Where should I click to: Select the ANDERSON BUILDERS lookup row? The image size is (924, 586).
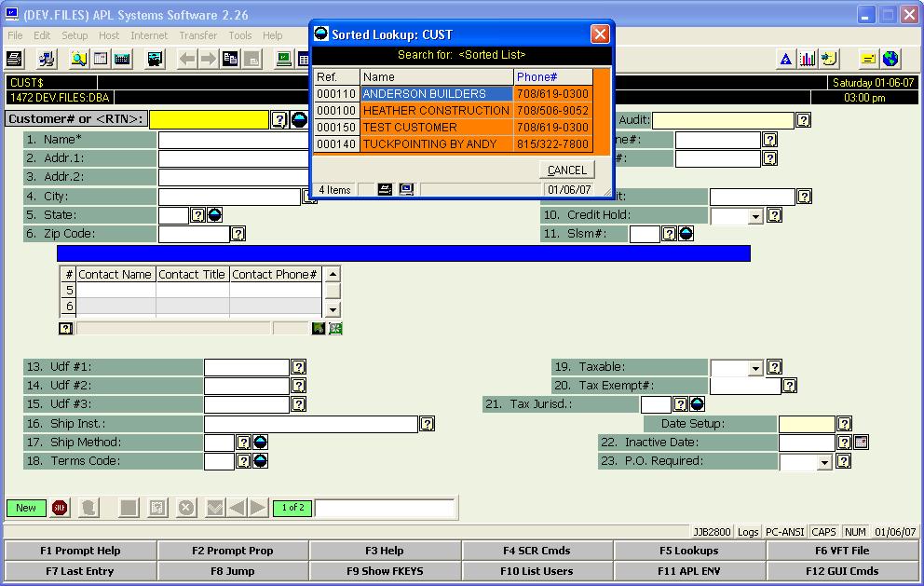(x=454, y=94)
